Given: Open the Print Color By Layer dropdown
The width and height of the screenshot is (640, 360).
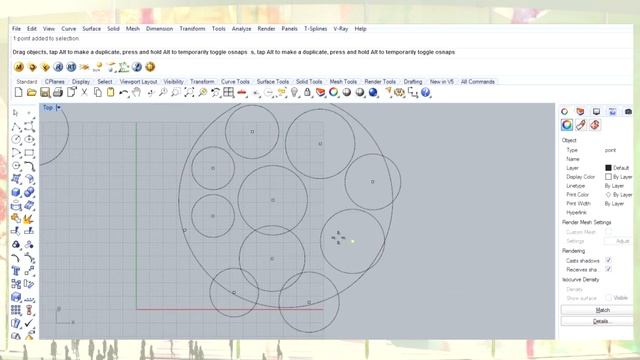Looking at the screenshot, I should click(618, 195).
